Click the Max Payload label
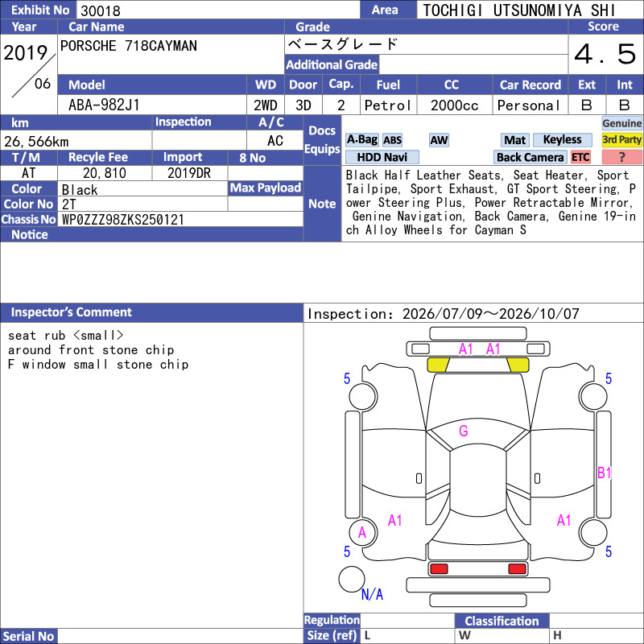Screen dimensions: 644x644 pos(266,188)
